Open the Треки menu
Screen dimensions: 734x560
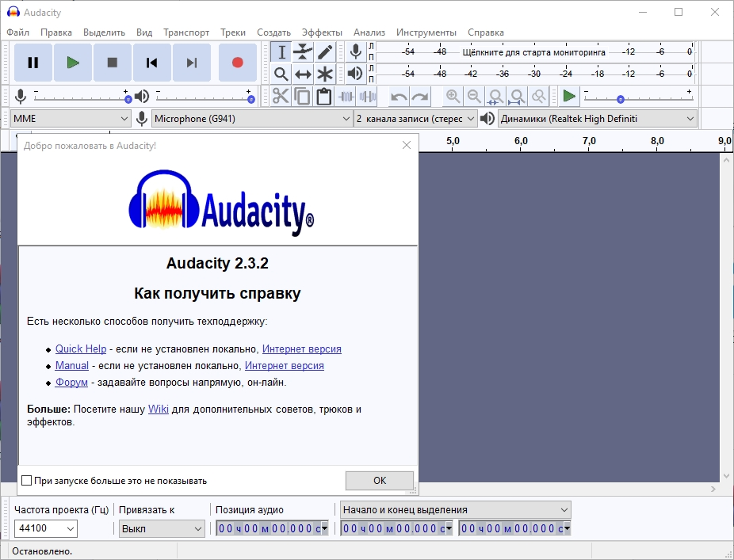pos(233,32)
